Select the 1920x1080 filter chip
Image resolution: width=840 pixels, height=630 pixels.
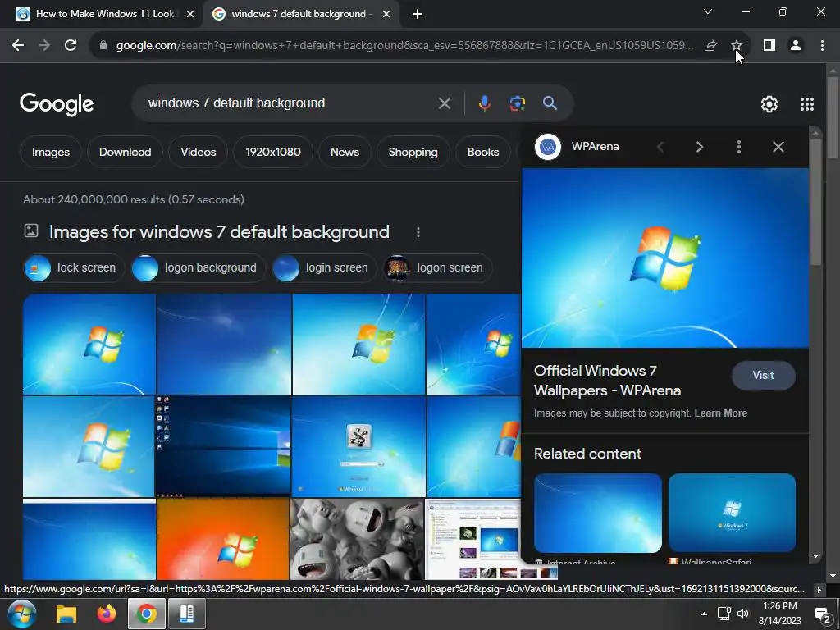[x=273, y=152]
